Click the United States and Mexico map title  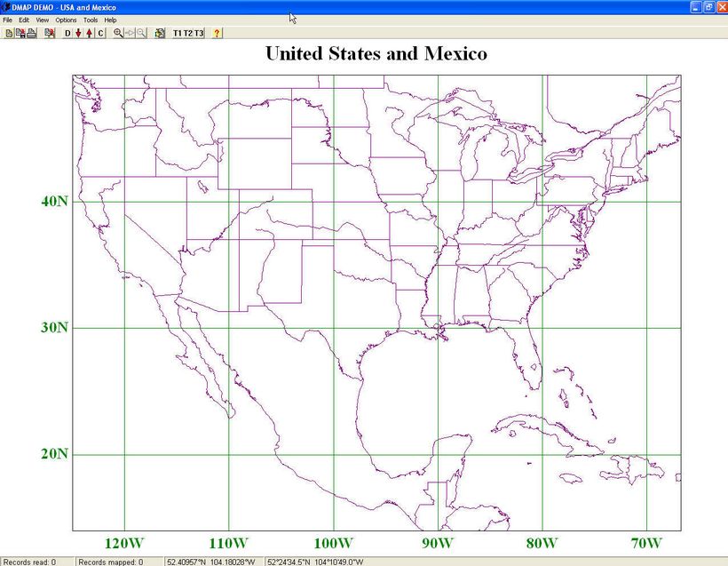376,53
